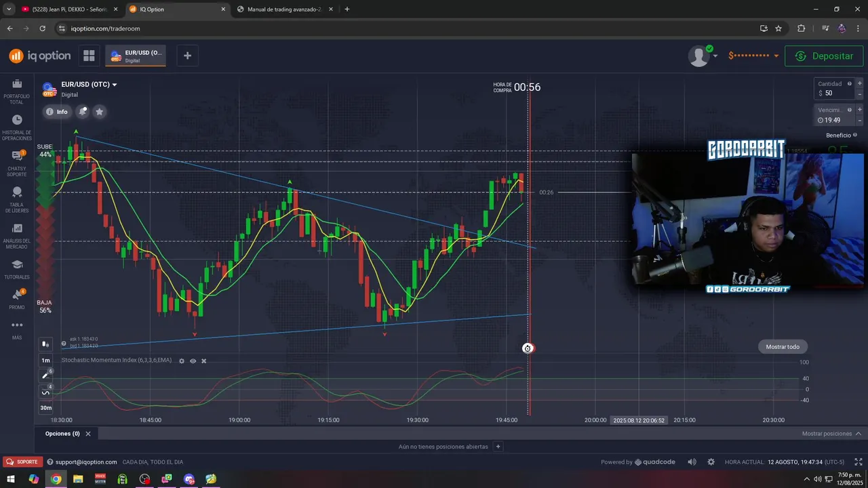Click the Cantidad amount field
868x488 pixels.
[834, 89]
